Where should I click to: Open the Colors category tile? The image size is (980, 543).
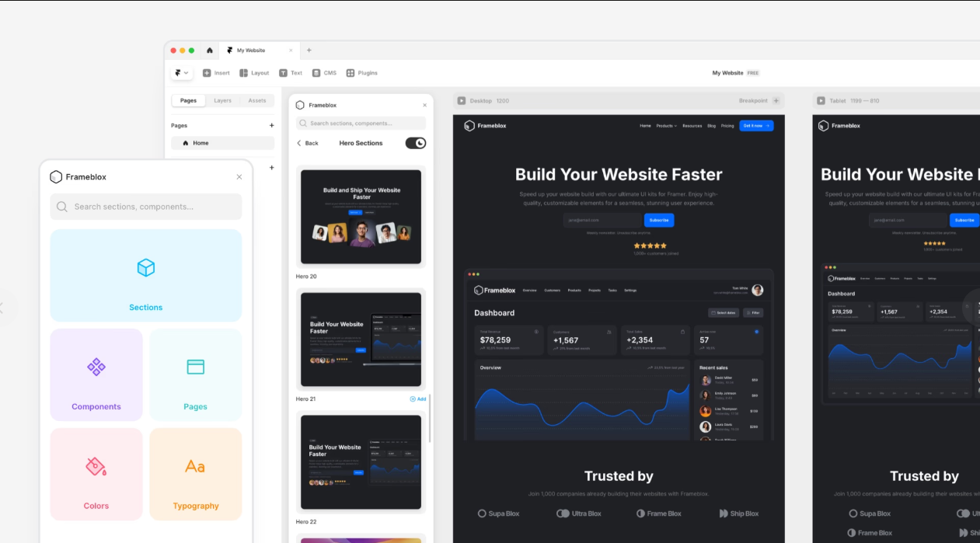(x=96, y=475)
